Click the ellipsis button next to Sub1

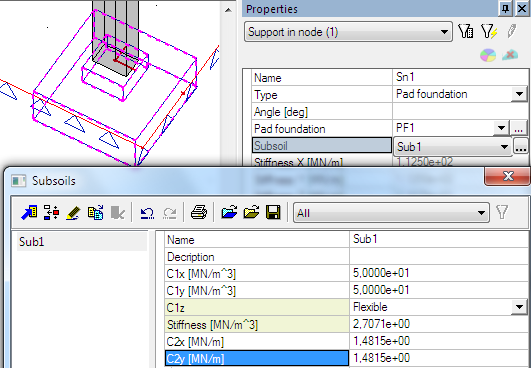[x=521, y=147]
